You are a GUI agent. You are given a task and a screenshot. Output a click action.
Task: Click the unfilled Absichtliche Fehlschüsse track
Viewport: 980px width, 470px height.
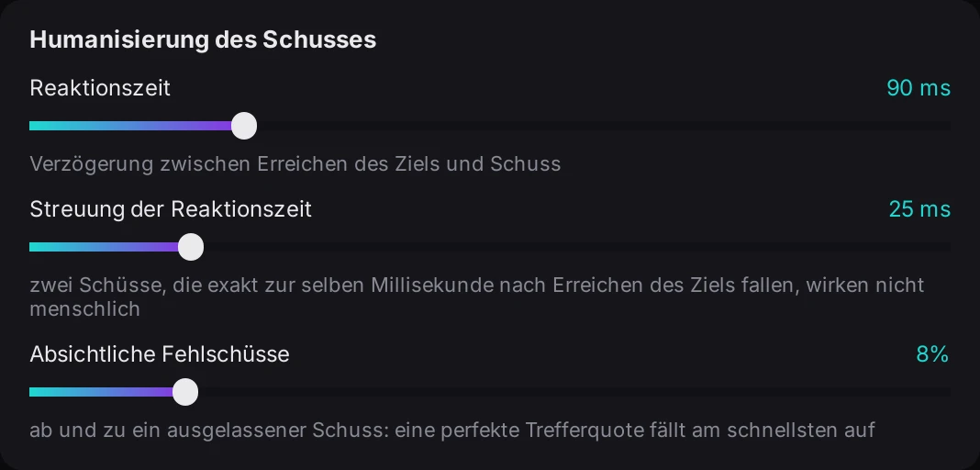pos(574,393)
